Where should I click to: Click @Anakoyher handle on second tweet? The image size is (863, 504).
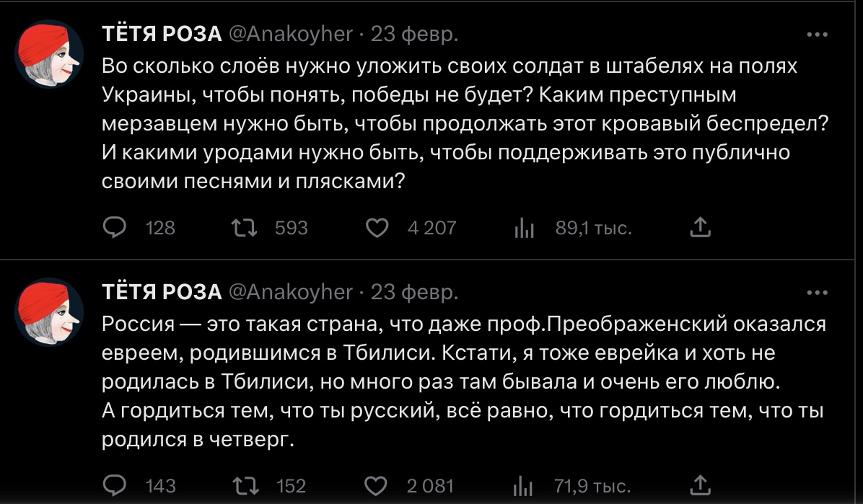(x=291, y=292)
